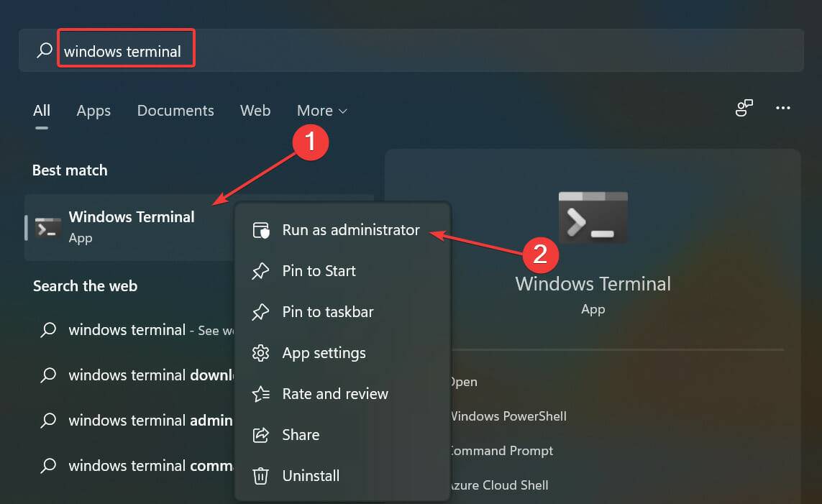Open the account options icon
This screenshot has height=504, width=822.
744,108
